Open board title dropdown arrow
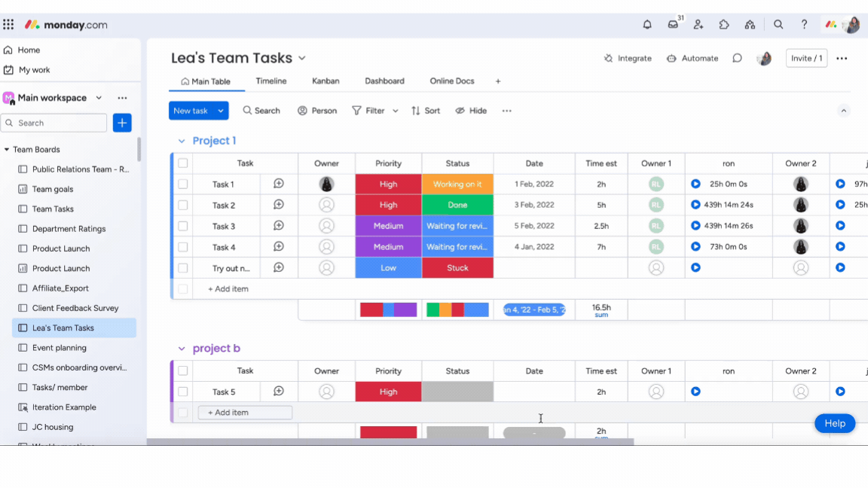 301,58
